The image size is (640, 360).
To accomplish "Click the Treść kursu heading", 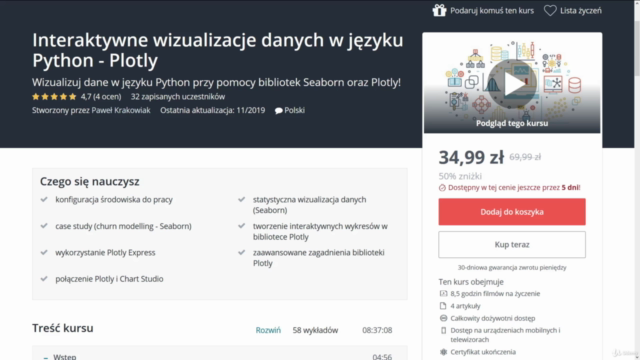I will (63, 328).
